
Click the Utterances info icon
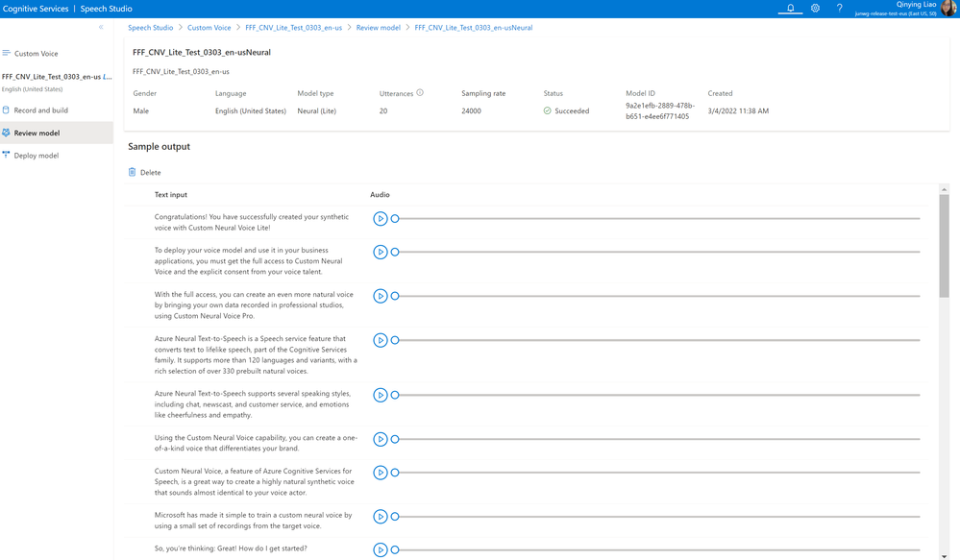point(420,93)
